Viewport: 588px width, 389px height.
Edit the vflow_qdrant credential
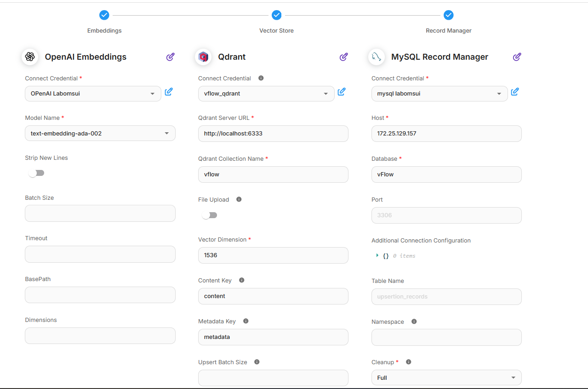point(342,92)
